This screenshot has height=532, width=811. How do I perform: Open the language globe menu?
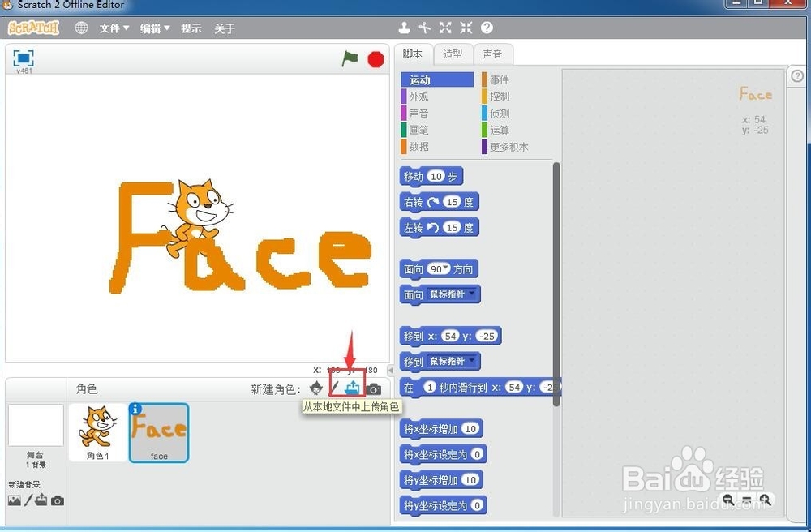point(81,28)
